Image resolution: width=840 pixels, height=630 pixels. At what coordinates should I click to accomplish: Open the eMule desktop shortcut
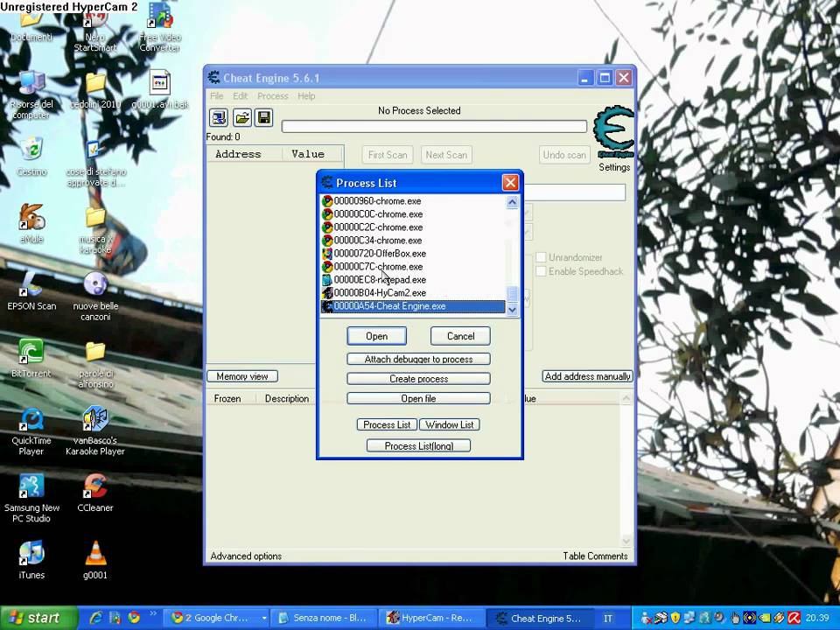coord(31,224)
